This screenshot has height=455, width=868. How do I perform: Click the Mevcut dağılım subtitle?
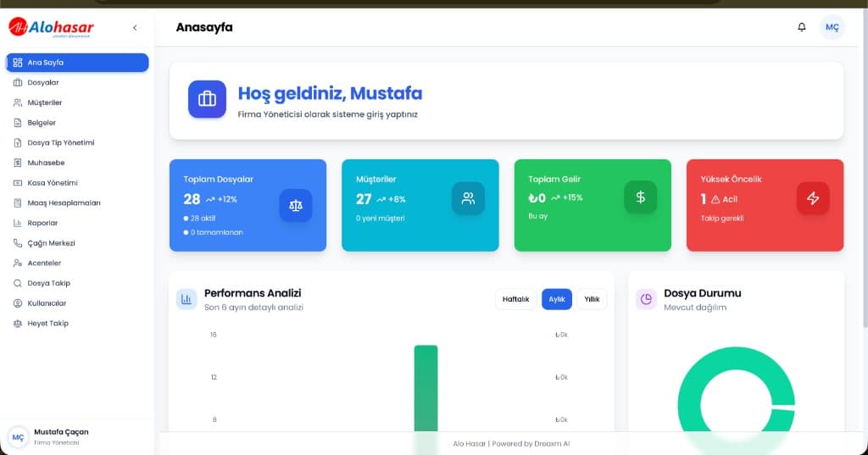point(695,308)
